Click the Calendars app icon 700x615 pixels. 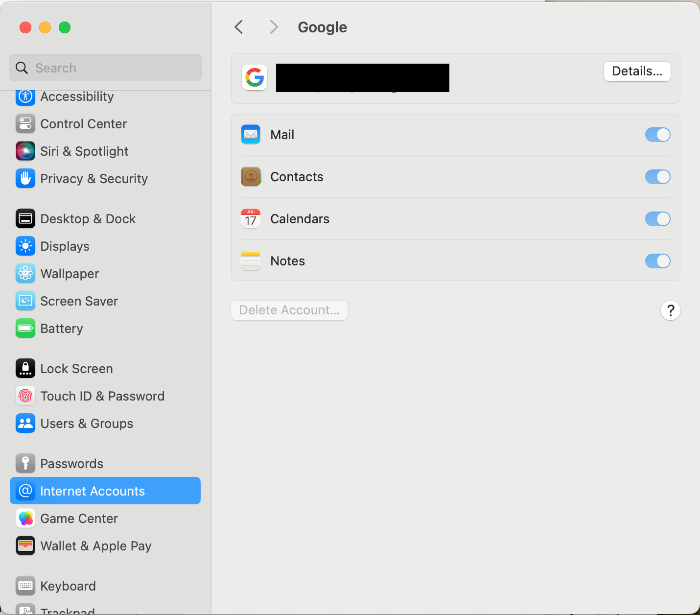pos(251,219)
